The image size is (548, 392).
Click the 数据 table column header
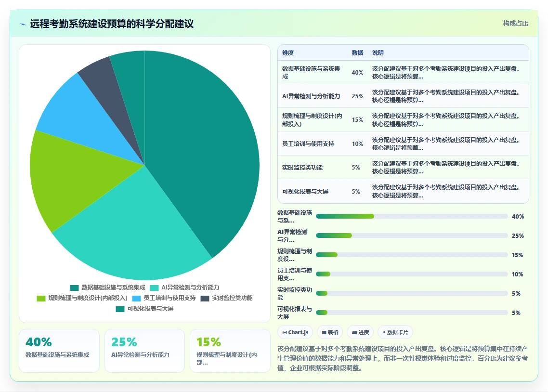[357, 53]
